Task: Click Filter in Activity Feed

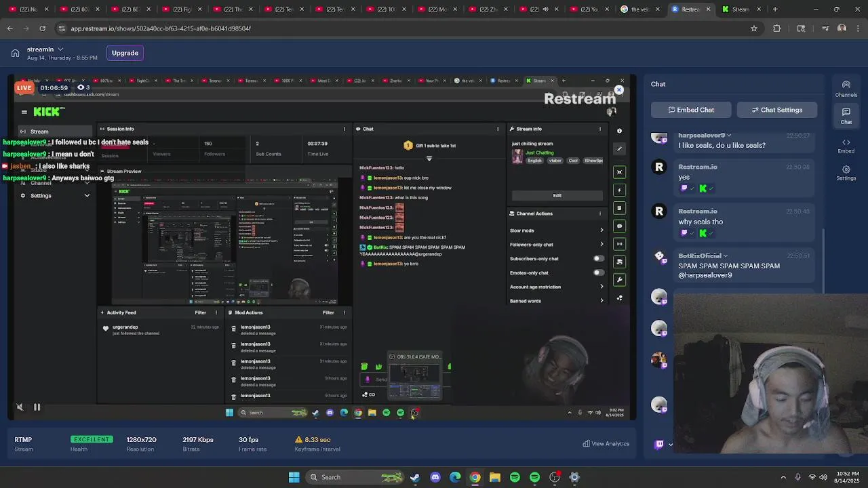Action: (x=200, y=312)
